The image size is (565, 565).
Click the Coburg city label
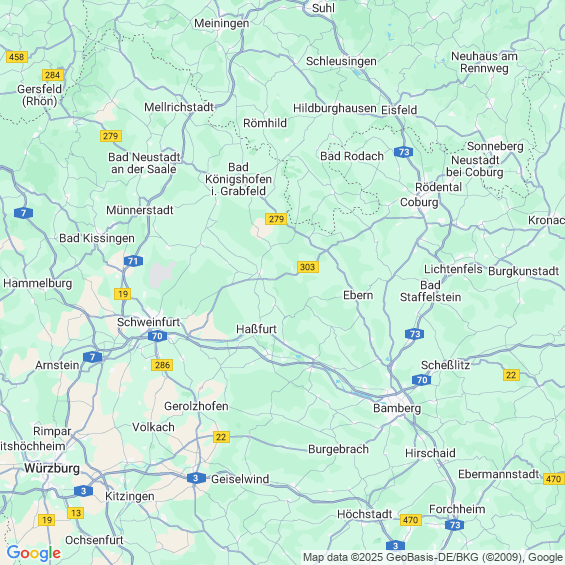point(419,202)
